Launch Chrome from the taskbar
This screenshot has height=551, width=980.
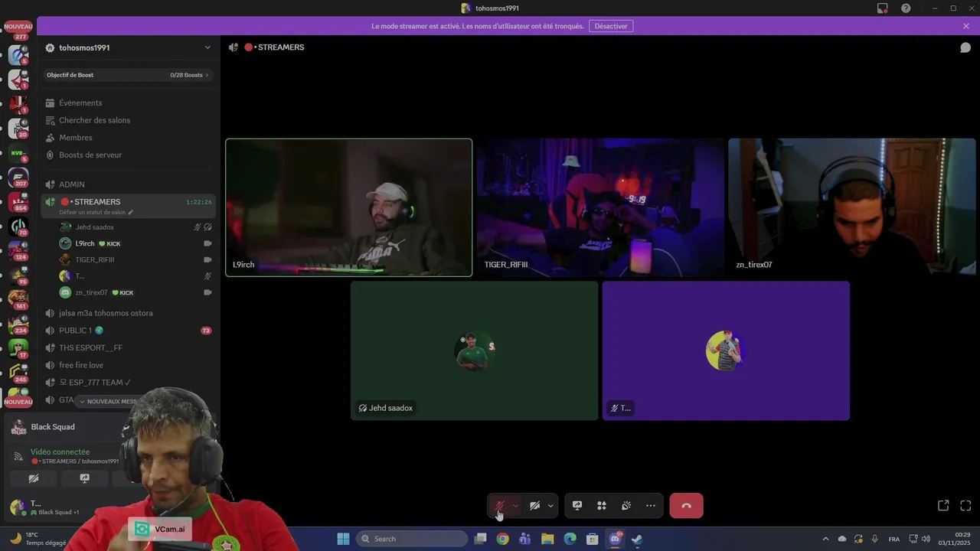[x=502, y=539]
